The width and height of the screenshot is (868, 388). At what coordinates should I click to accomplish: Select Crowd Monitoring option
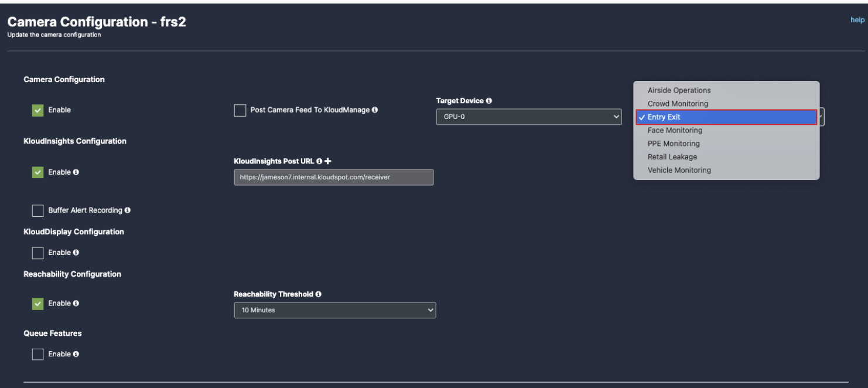coord(726,104)
